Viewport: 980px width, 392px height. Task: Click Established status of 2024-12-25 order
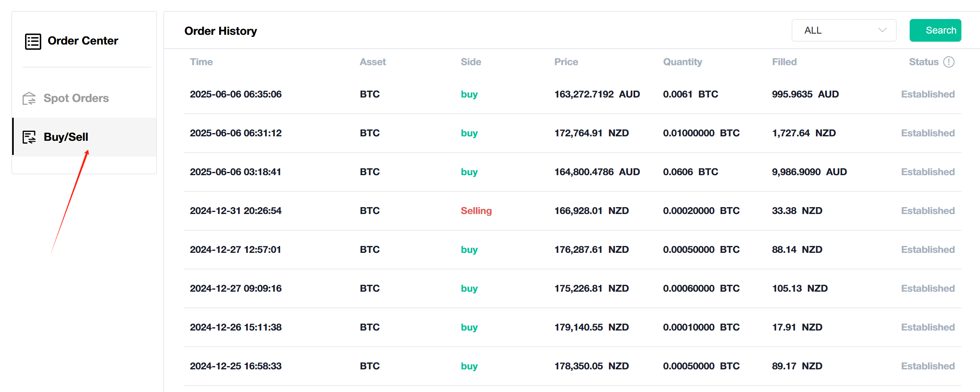[927, 366]
